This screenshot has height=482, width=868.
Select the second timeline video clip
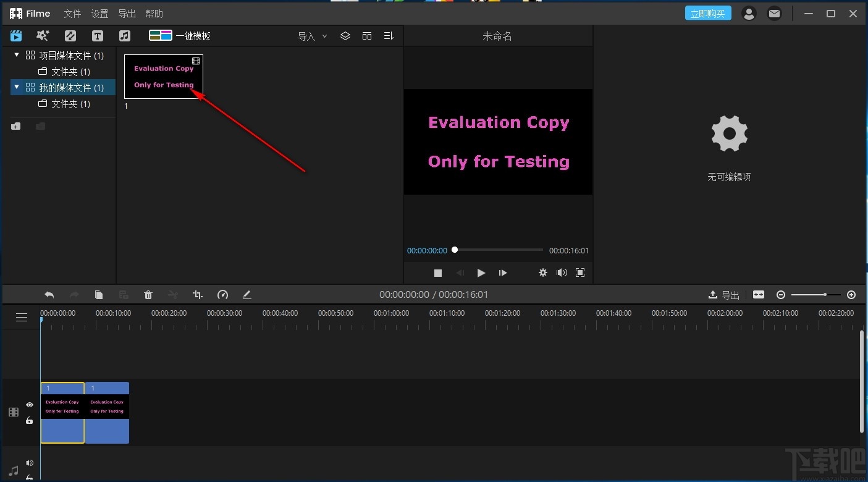pyautogui.click(x=107, y=413)
